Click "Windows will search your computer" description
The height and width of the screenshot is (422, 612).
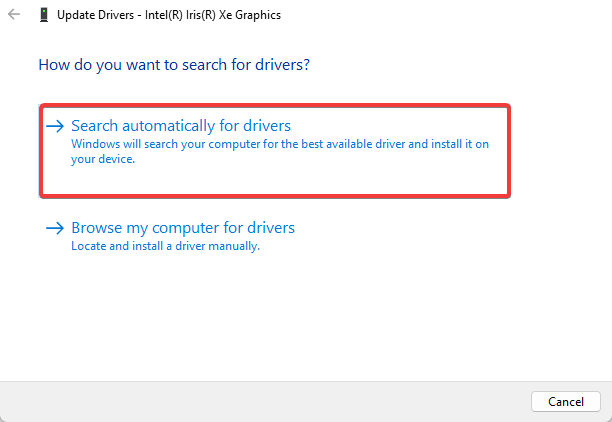(x=250, y=144)
